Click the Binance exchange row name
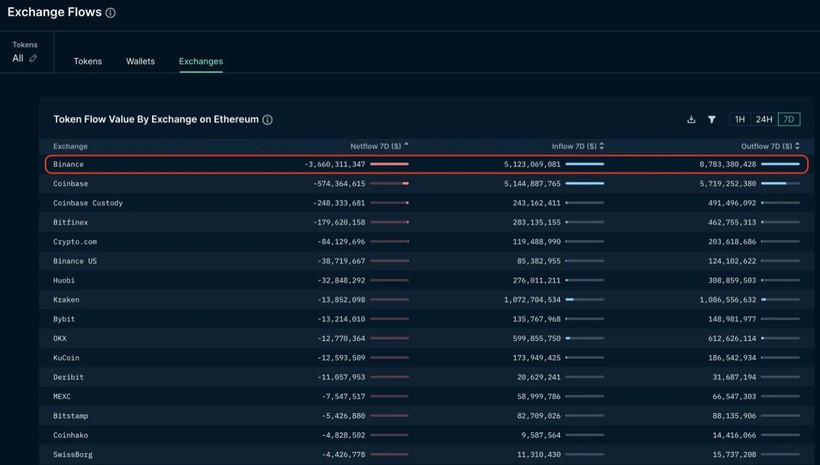 pos(68,164)
